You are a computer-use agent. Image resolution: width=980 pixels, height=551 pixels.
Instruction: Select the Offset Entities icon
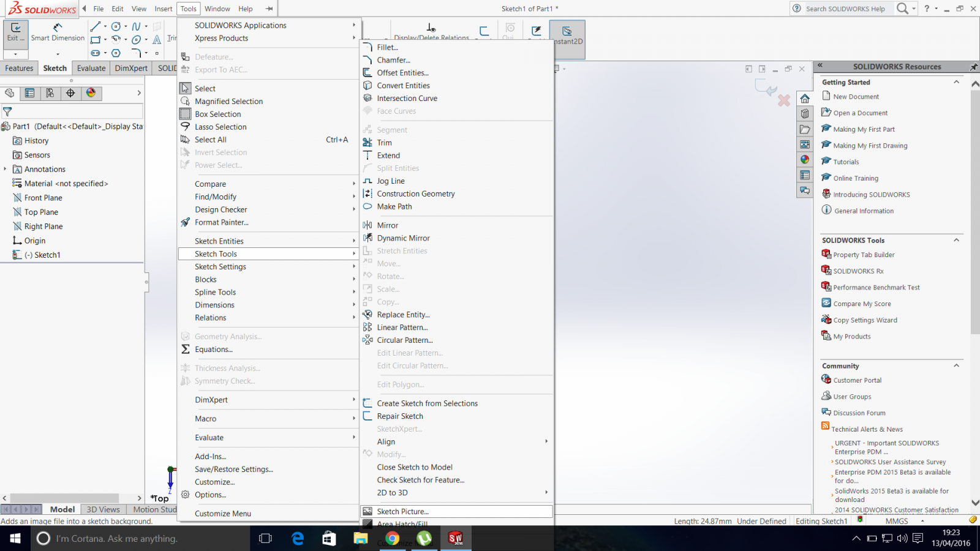coord(367,73)
